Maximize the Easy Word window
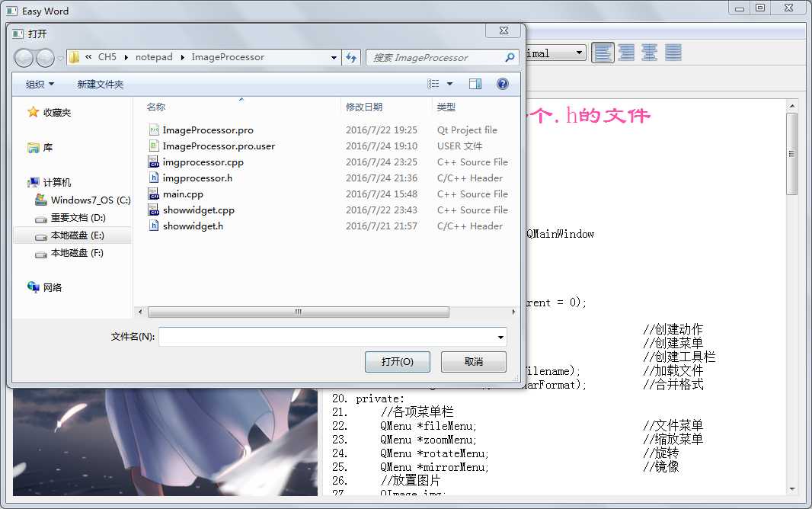Image resolution: width=812 pixels, height=509 pixels. point(760,8)
